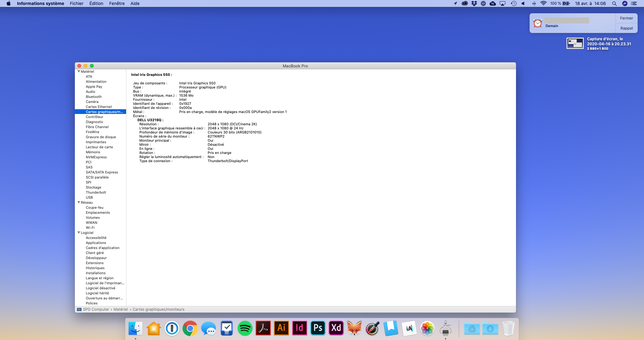The width and height of the screenshot is (644, 340).
Task: Click Rappel on the reminder notification
Action: (x=626, y=28)
